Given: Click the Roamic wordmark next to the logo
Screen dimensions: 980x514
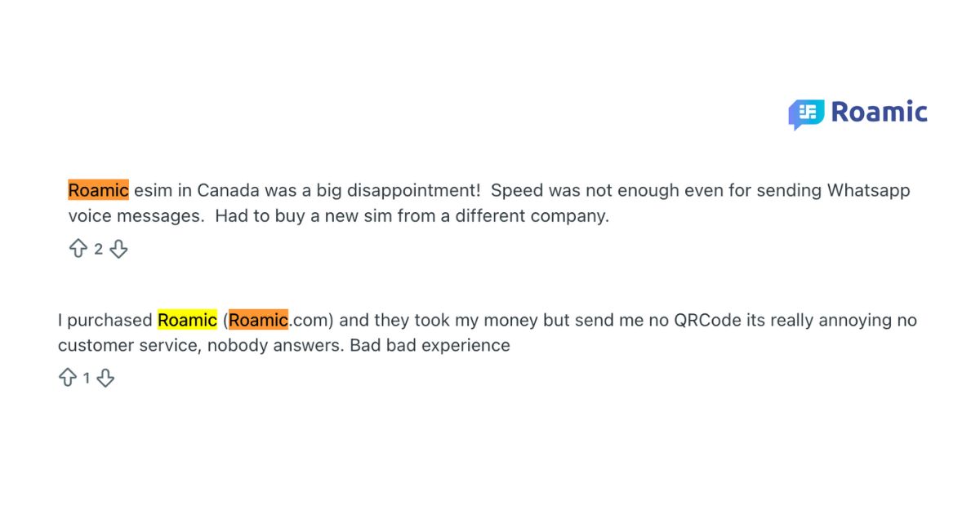Looking at the screenshot, I should pyautogui.click(x=879, y=112).
